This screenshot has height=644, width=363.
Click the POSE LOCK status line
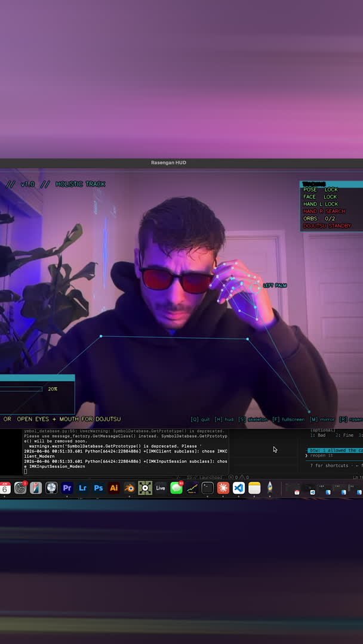321,190
